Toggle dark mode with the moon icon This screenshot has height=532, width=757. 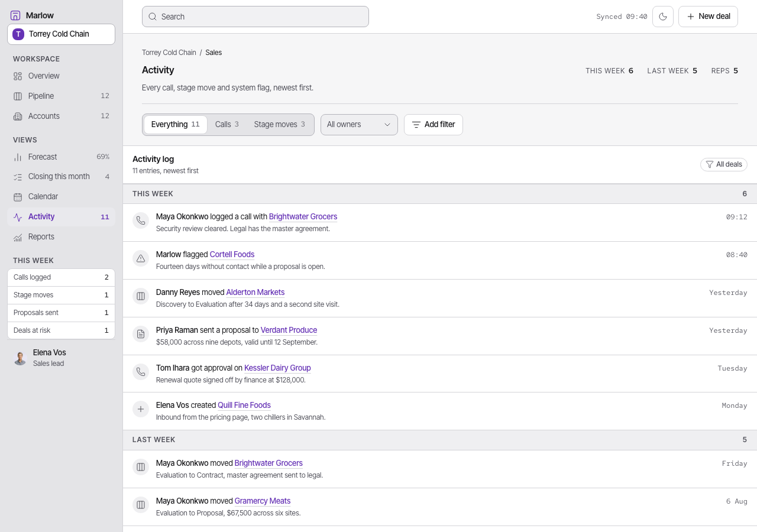point(663,17)
